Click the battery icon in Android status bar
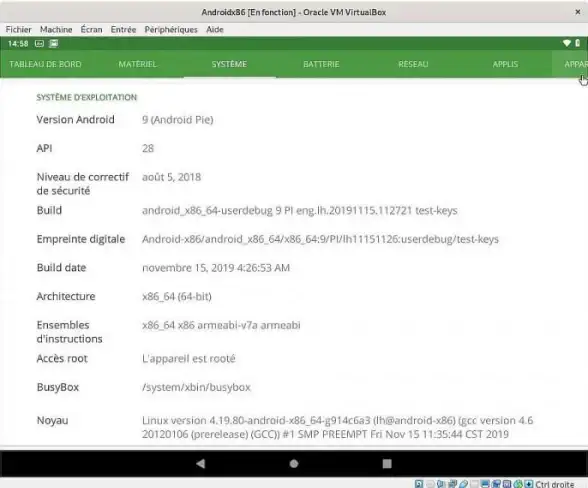 578,43
